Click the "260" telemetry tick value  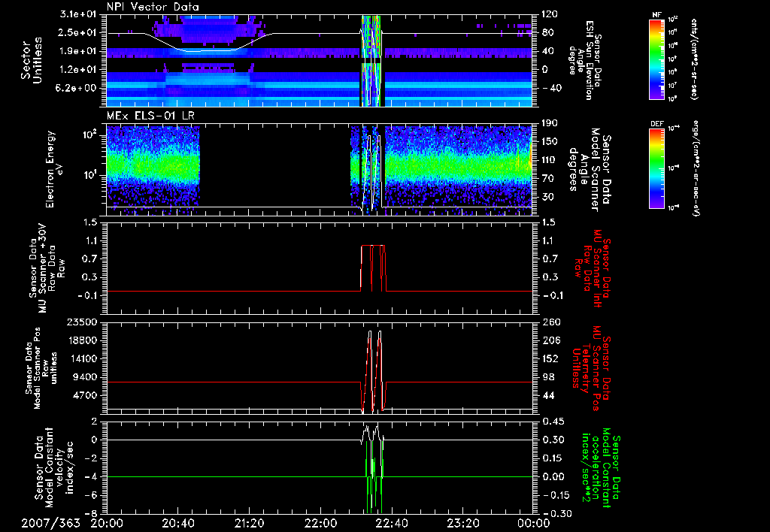550,322
